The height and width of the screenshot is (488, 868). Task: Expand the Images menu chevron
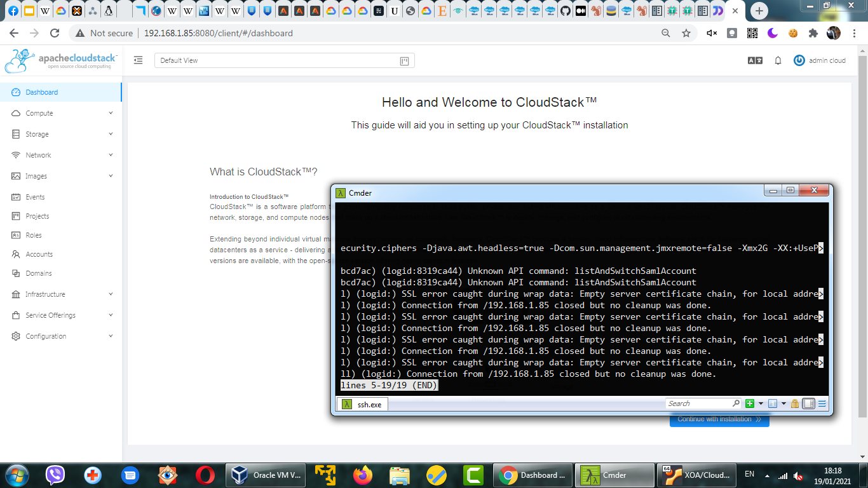point(111,176)
